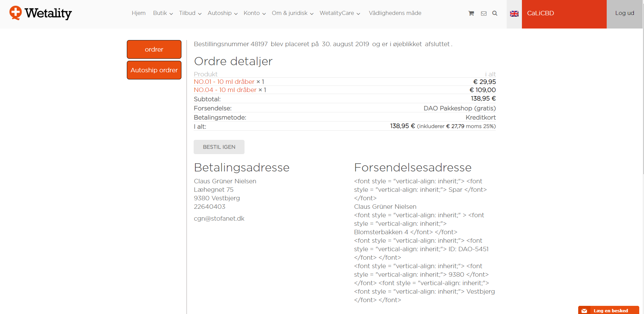Open Vådlighedens måde menu item

395,13
